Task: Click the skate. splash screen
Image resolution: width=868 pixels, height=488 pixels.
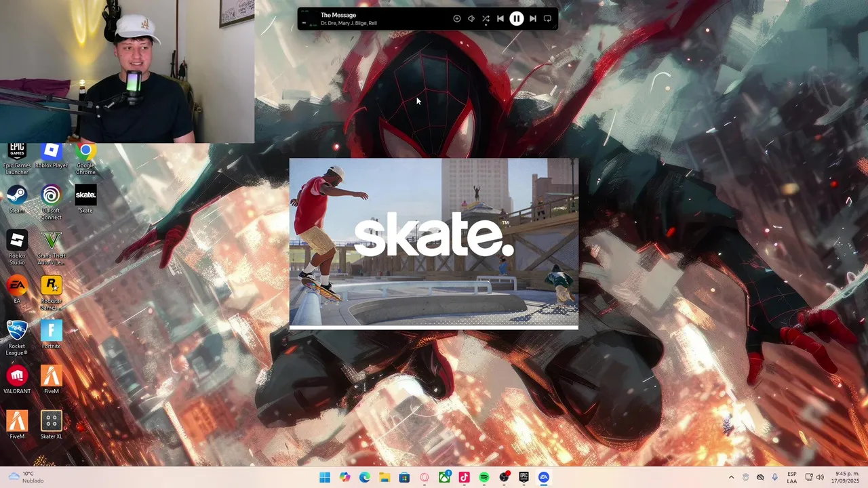Action: (434, 244)
